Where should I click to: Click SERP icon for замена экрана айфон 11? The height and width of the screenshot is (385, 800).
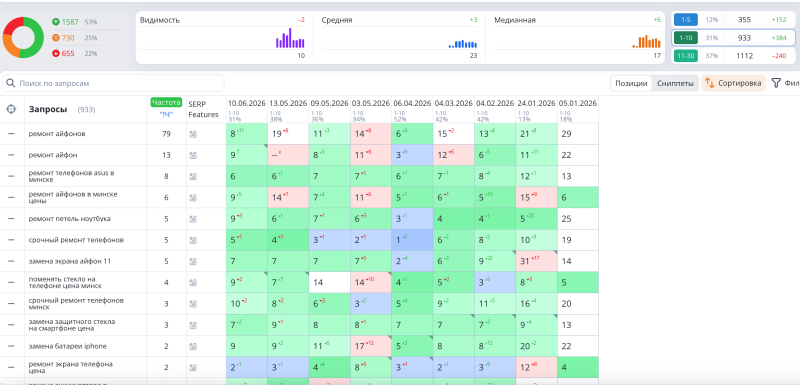pyautogui.click(x=193, y=261)
